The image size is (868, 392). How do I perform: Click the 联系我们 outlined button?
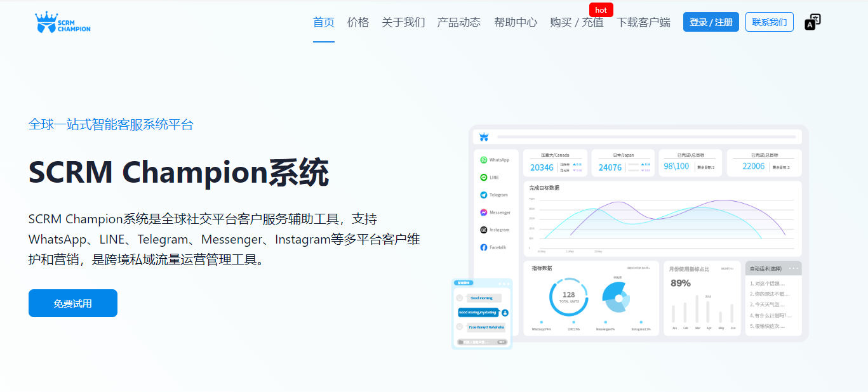pyautogui.click(x=769, y=22)
